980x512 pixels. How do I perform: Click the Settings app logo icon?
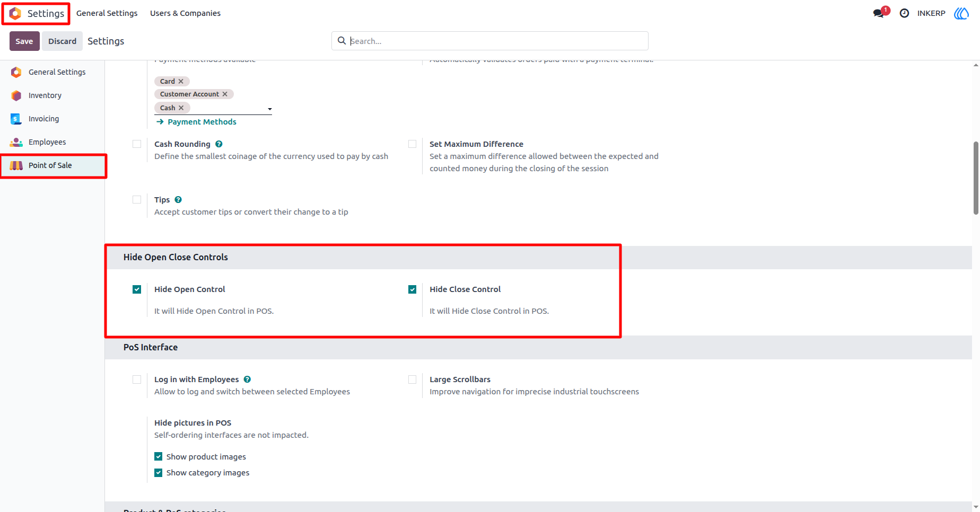15,13
